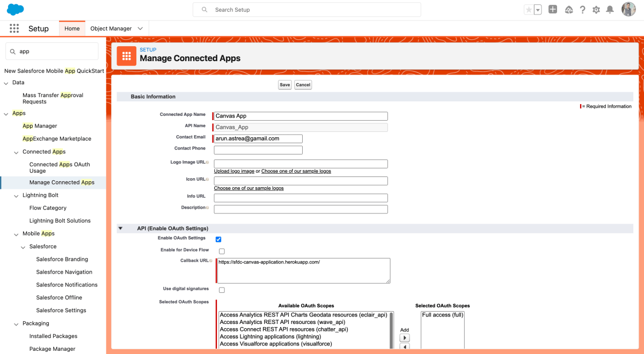The height and width of the screenshot is (354, 644).
Task: Click the Contact Email field
Action: coord(258,138)
